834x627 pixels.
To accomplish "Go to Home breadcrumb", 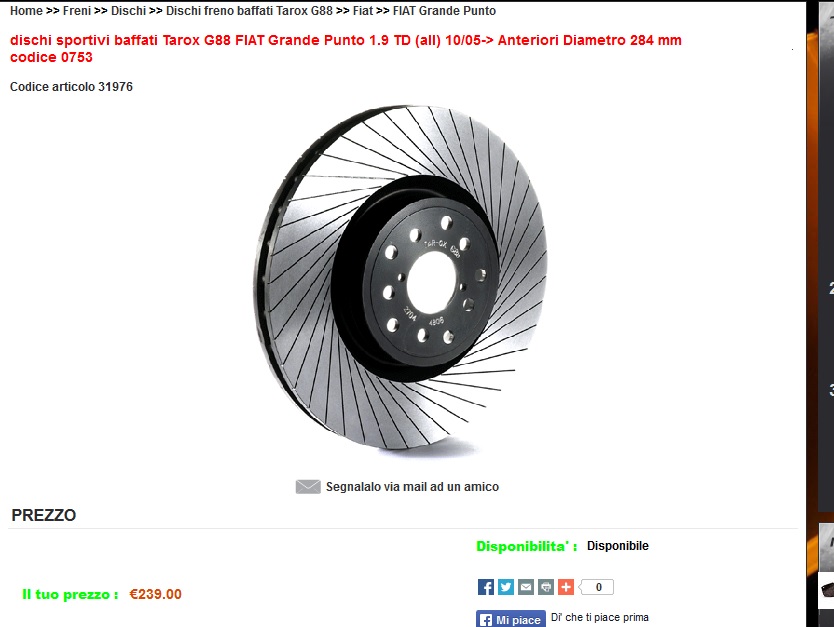I will pyautogui.click(x=26, y=11).
